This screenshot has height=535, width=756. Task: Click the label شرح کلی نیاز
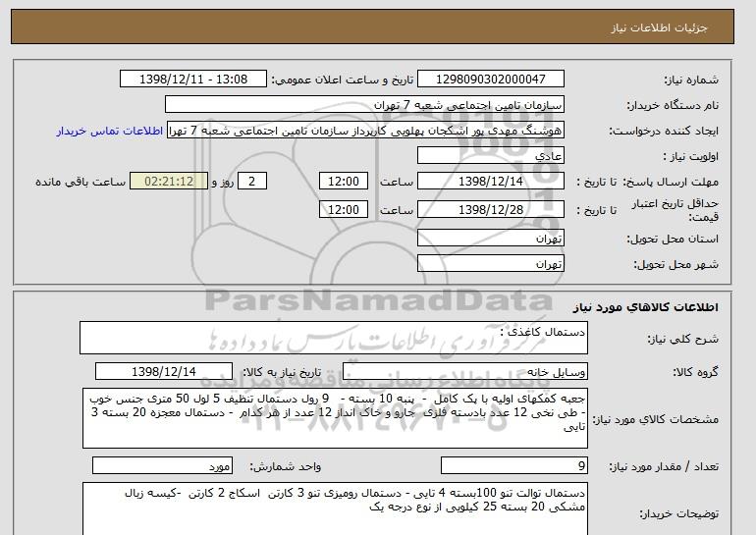click(682, 340)
